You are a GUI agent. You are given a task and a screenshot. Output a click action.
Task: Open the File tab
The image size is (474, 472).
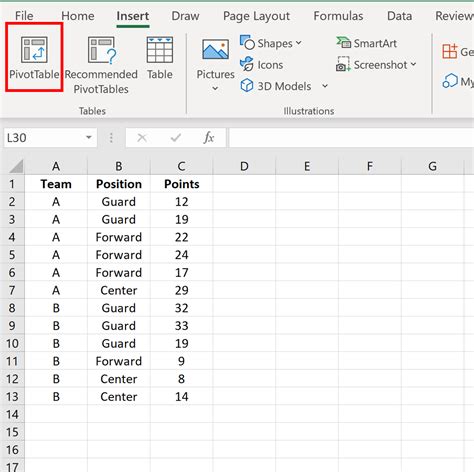24,16
